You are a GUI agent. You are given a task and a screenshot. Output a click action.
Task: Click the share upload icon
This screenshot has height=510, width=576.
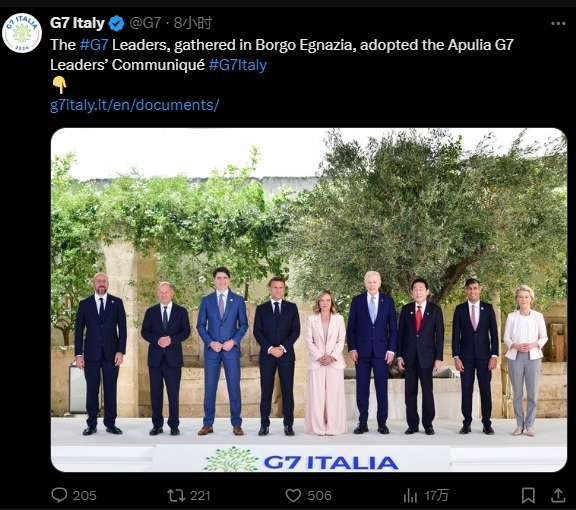[x=558, y=495]
